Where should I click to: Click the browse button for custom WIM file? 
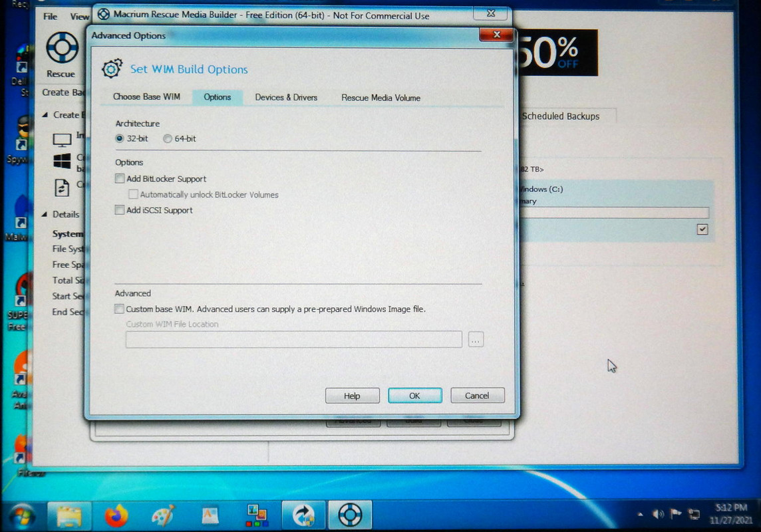(476, 339)
